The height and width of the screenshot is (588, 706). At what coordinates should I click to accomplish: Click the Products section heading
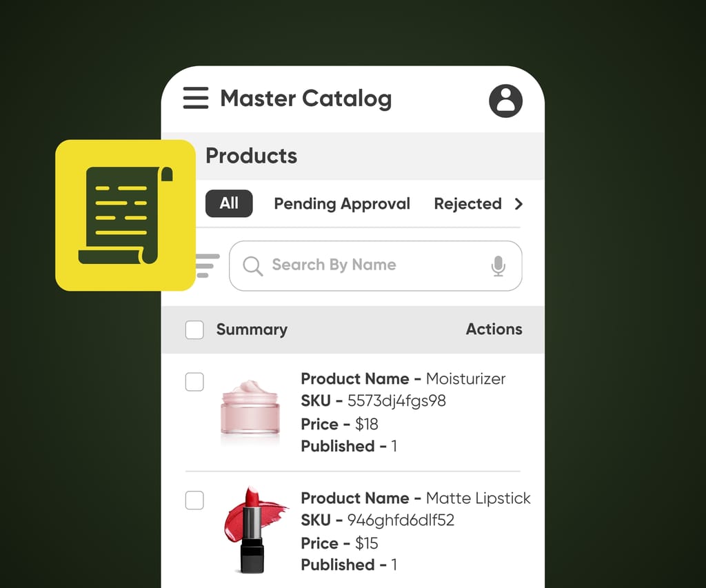pyautogui.click(x=251, y=156)
